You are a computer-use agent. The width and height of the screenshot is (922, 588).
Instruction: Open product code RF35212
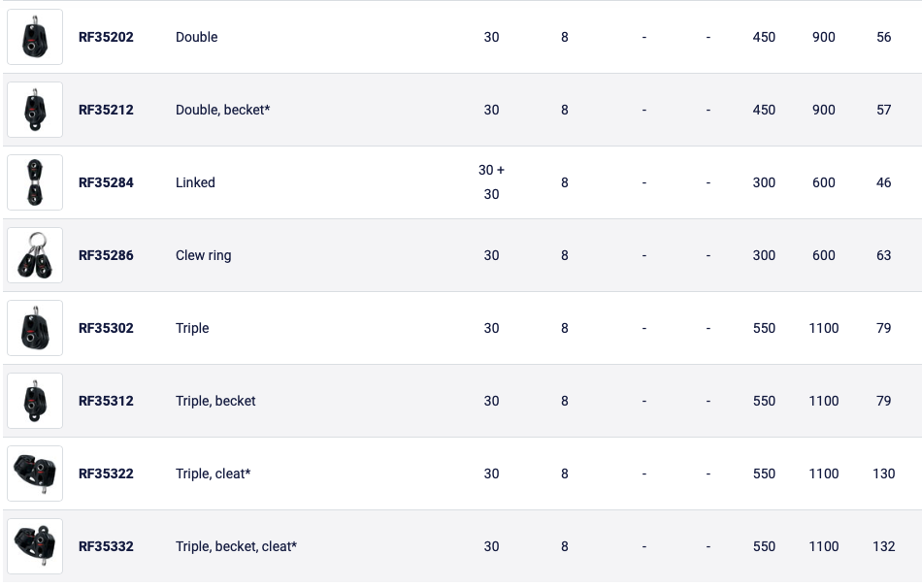pos(106,110)
